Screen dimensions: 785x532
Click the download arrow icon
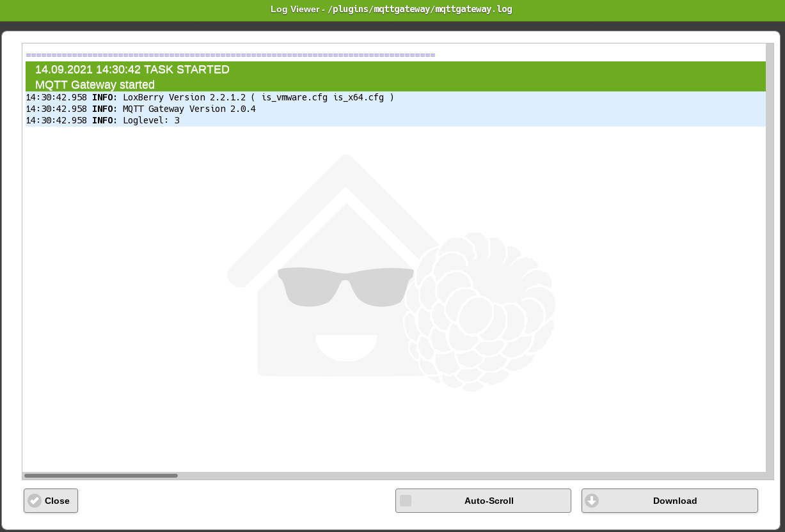pos(592,501)
